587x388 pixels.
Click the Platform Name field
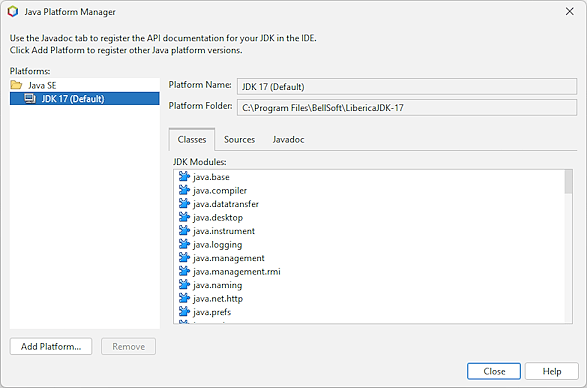(407, 87)
